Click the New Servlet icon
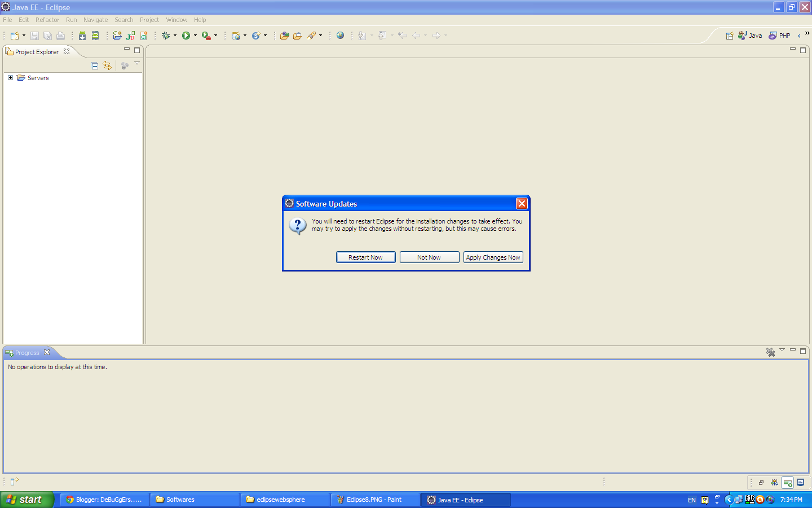The image size is (812, 508). (x=256, y=36)
